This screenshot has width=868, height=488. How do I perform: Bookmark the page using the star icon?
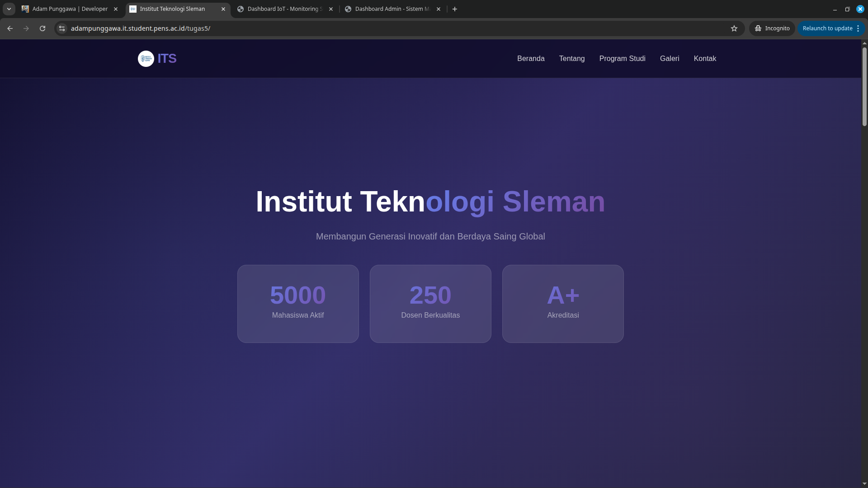[x=734, y=28]
